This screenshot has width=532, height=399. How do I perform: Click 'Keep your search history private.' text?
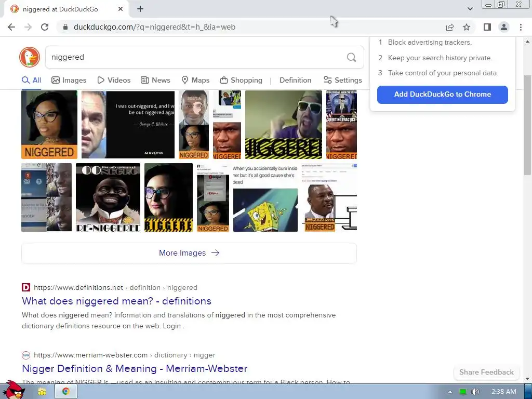click(x=440, y=58)
